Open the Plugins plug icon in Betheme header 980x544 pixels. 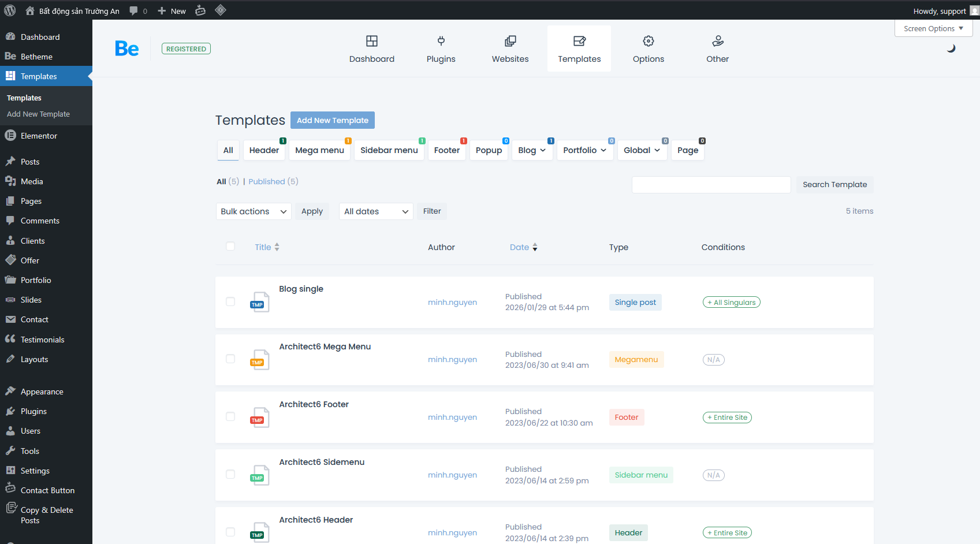[x=441, y=41]
